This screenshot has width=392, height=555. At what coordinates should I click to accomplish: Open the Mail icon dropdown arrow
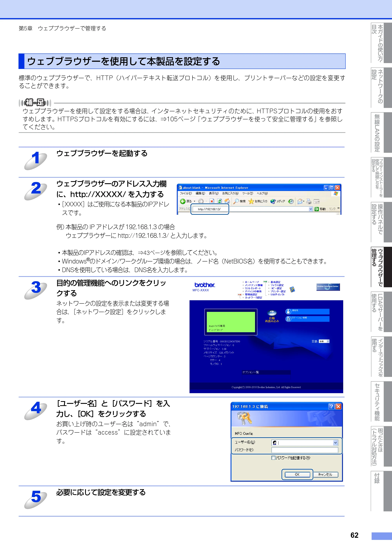304,201
